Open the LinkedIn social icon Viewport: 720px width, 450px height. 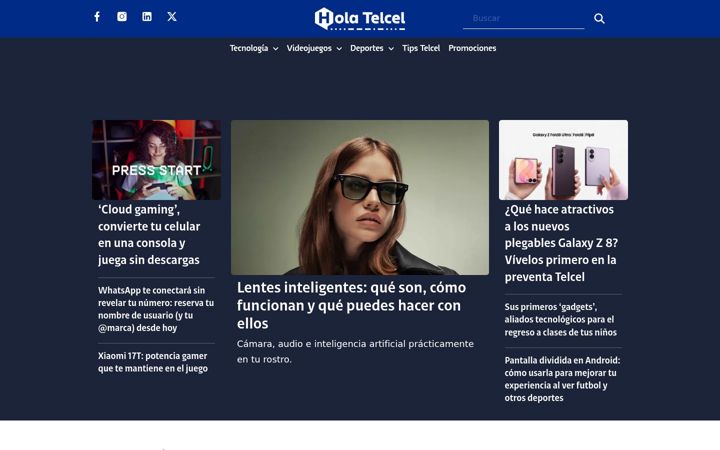[x=147, y=17]
